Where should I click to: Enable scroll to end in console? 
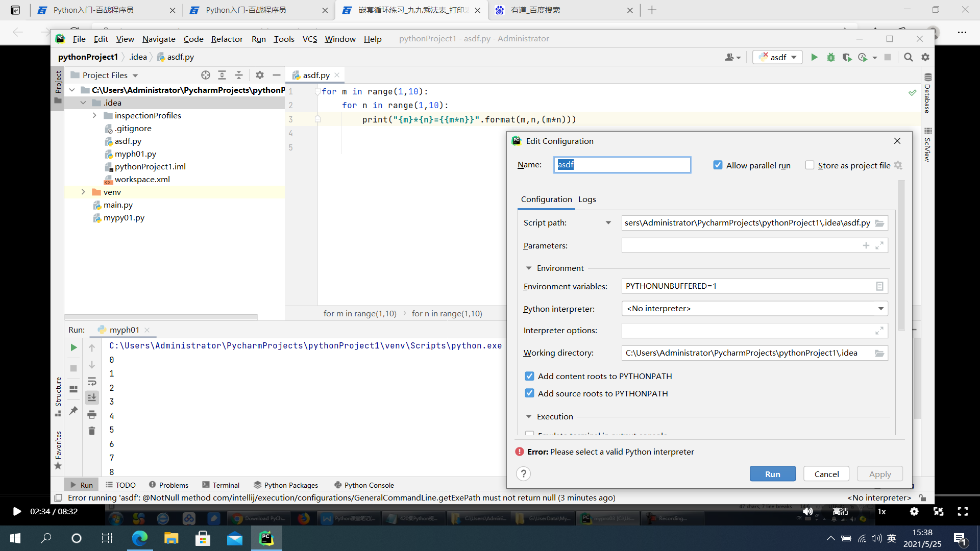click(x=92, y=397)
